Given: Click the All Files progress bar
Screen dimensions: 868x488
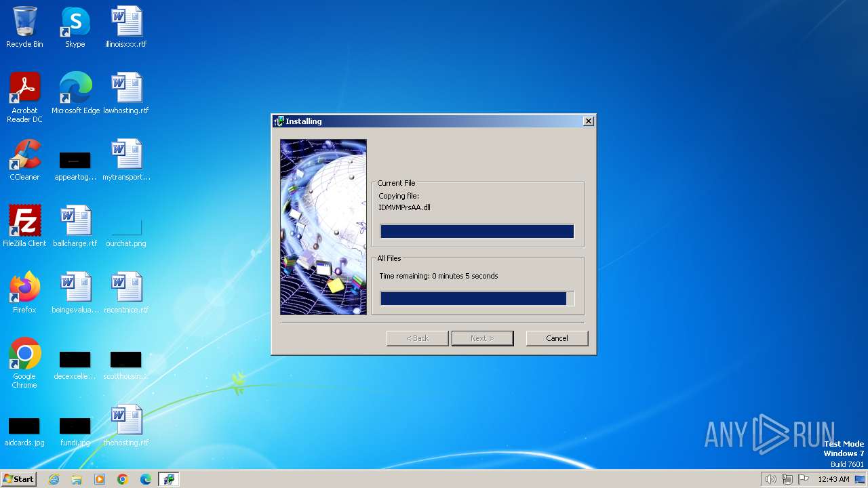Looking at the screenshot, I should coord(477,299).
